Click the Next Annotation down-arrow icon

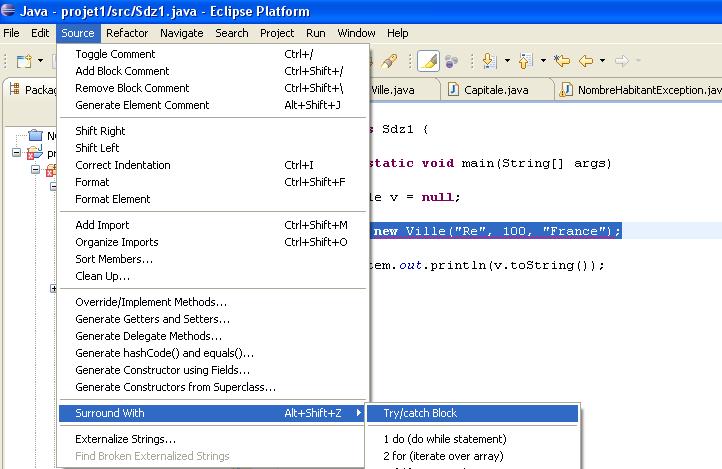click(x=489, y=61)
